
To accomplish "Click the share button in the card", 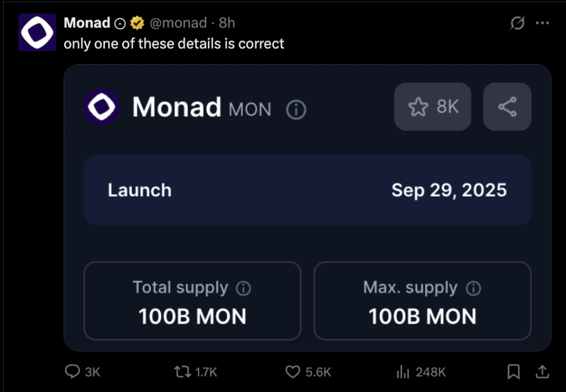I will click(x=507, y=107).
